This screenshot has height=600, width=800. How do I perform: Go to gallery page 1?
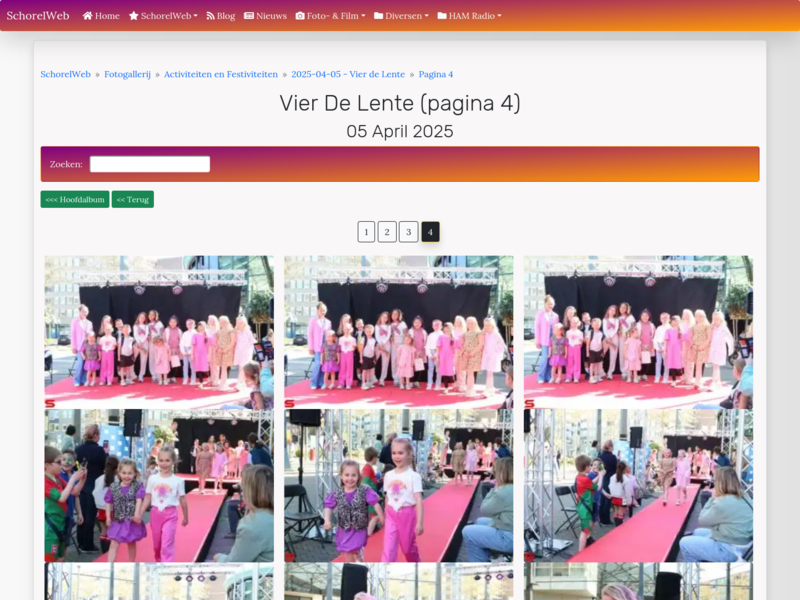(366, 232)
